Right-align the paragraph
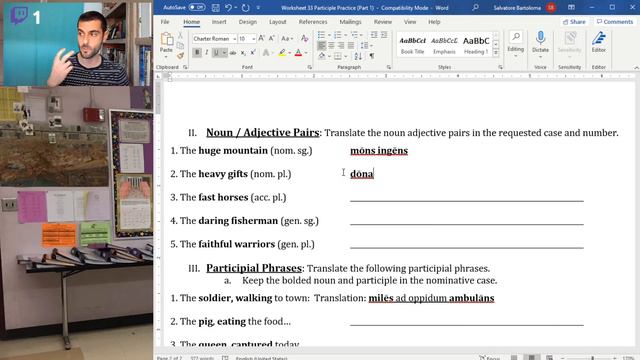The width and height of the screenshot is (640, 360). 341,45
